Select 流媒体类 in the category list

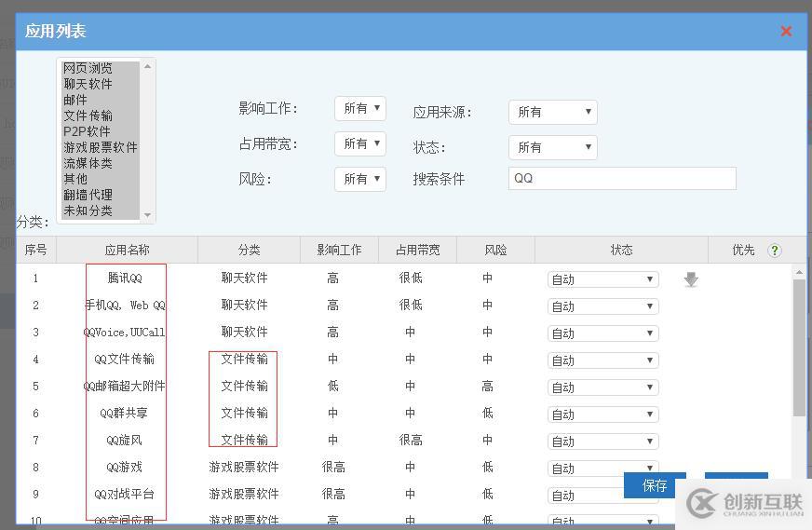(x=101, y=163)
